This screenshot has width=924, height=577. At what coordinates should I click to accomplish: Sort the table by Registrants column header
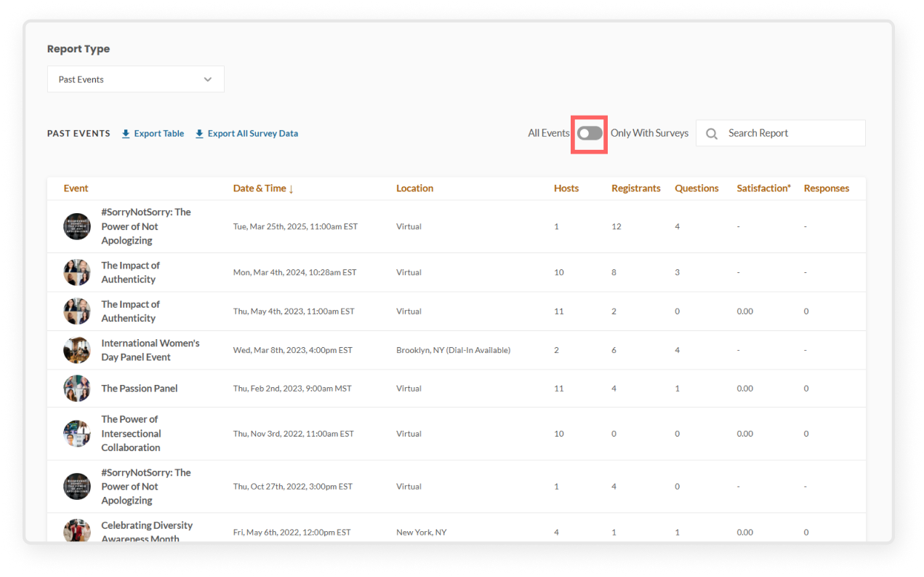point(636,188)
